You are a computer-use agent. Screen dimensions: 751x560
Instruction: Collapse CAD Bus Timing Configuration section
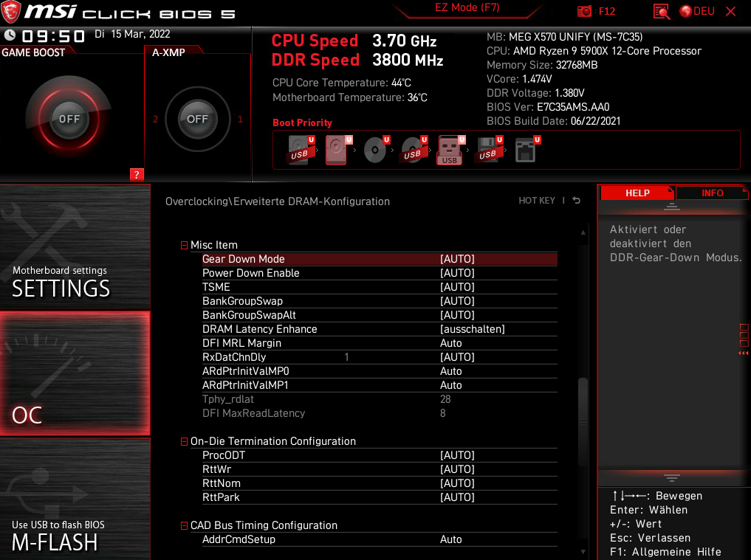coord(184,525)
